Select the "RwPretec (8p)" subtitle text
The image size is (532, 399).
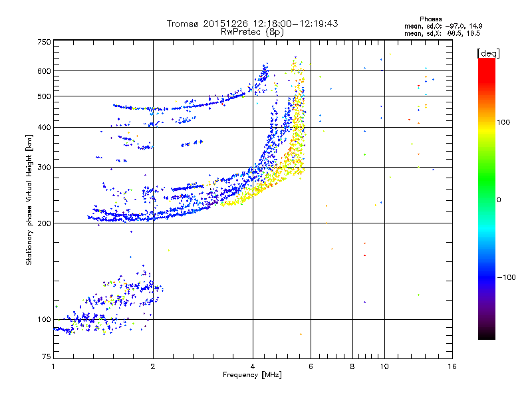[x=252, y=32]
